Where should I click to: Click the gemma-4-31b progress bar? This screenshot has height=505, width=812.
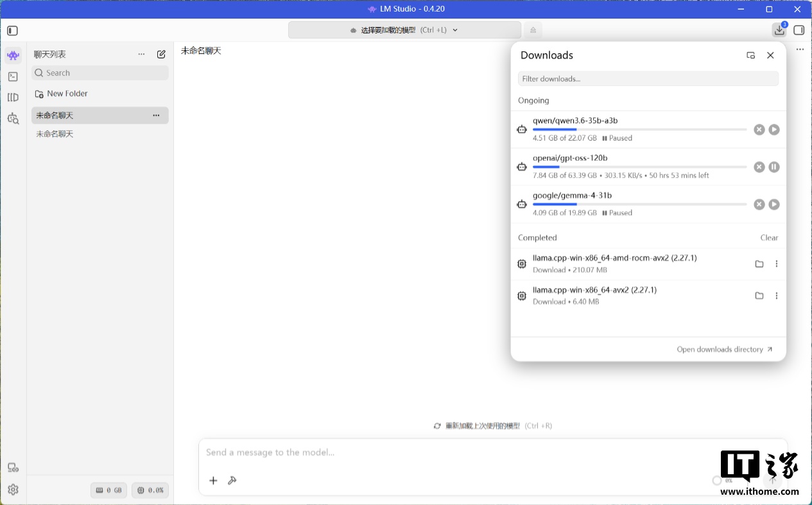pos(639,204)
